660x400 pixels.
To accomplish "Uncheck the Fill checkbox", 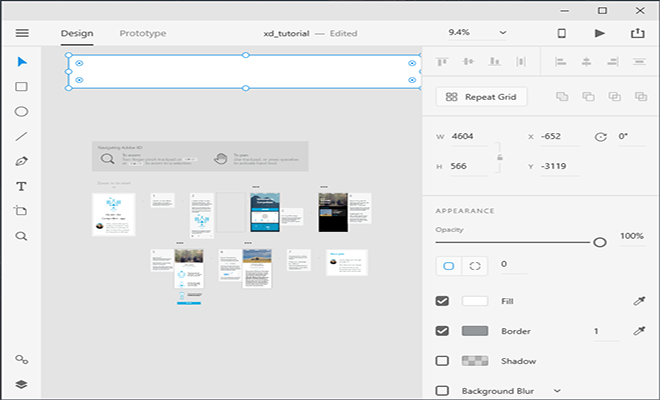I will (442, 301).
